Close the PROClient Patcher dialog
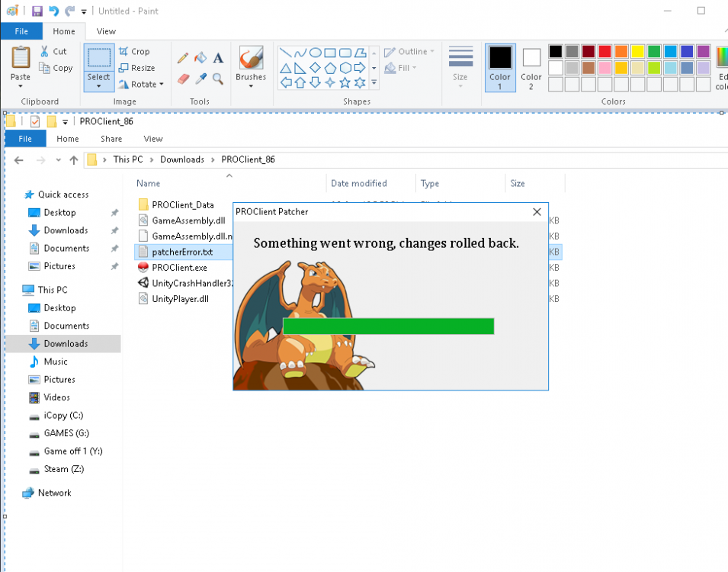Screen dimensions: 728x572 [x=537, y=211]
